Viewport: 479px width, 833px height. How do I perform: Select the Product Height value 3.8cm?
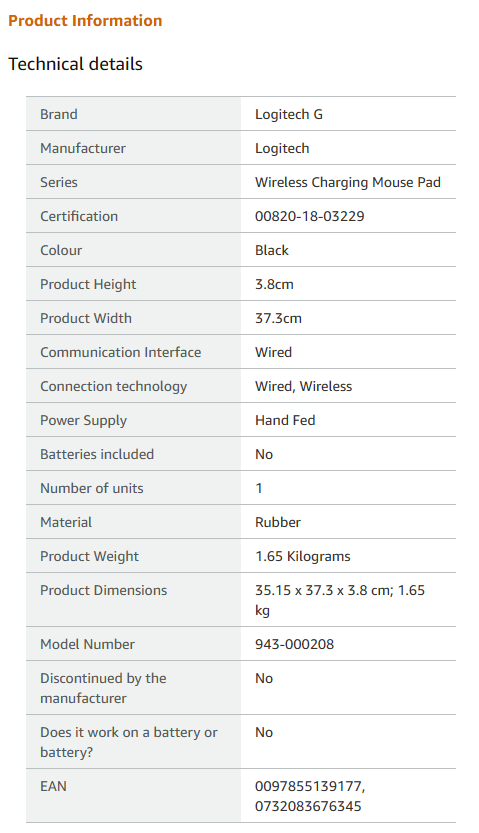(x=274, y=284)
